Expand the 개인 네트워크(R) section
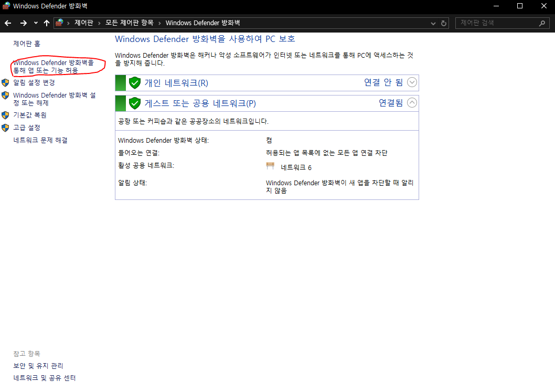 click(x=412, y=82)
